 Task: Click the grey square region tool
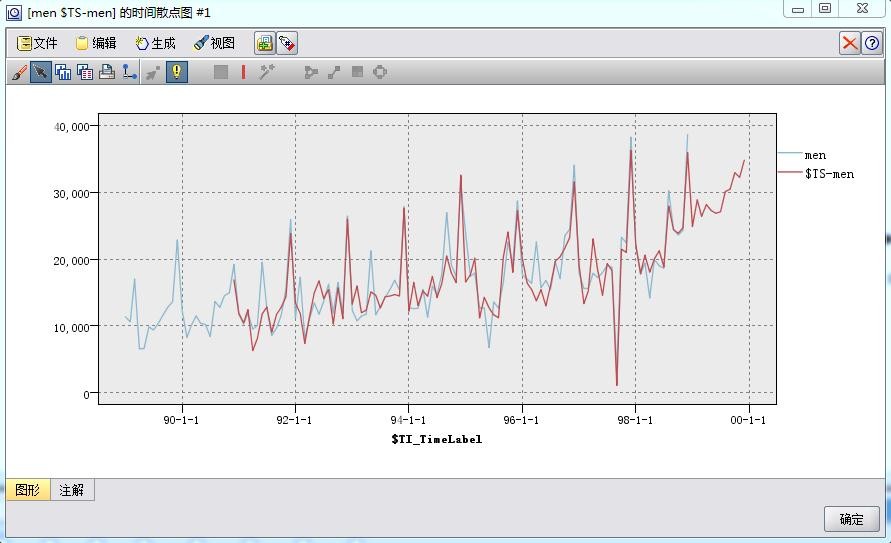(x=221, y=72)
